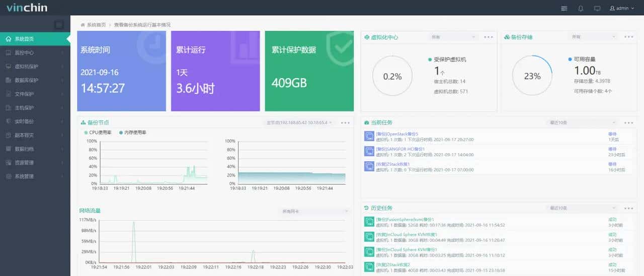Viewport: 644px width, 276px height.
Task: Open the ZStack恢复1 current task link
Action: [x=393, y=164]
